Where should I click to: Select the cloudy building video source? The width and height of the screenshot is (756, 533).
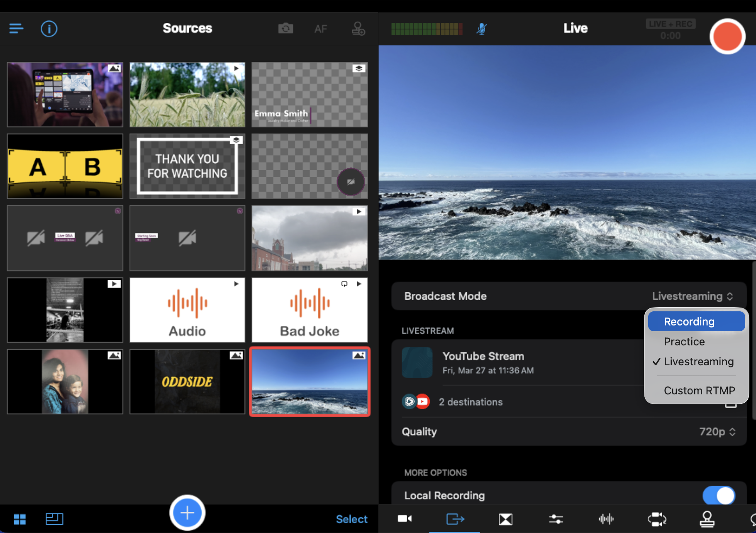[310, 238]
